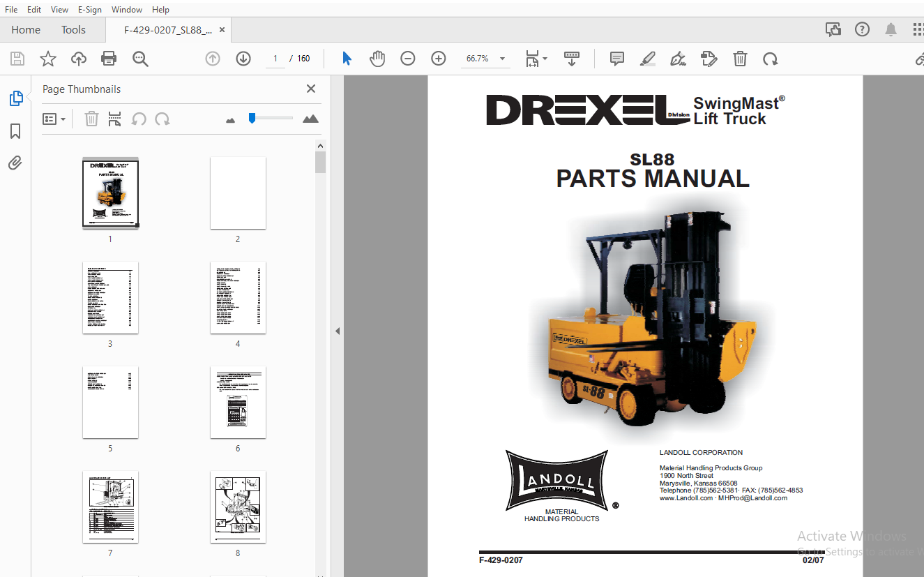Viewport: 924px width, 577px height.
Task: Open the Bookmarks sidebar panel
Action: pyautogui.click(x=15, y=131)
